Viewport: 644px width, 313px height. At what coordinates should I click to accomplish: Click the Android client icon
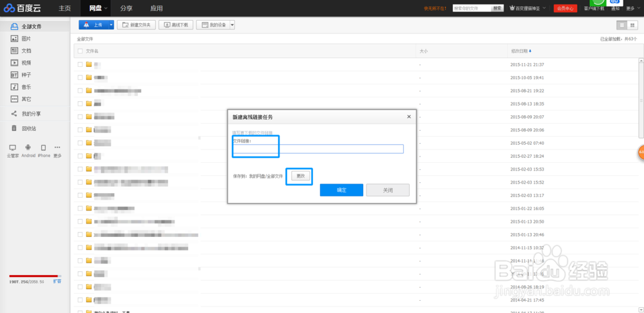[28, 147]
